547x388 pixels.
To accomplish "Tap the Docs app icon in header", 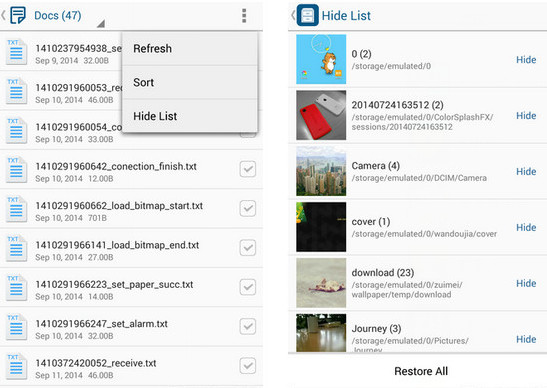I will coord(18,15).
